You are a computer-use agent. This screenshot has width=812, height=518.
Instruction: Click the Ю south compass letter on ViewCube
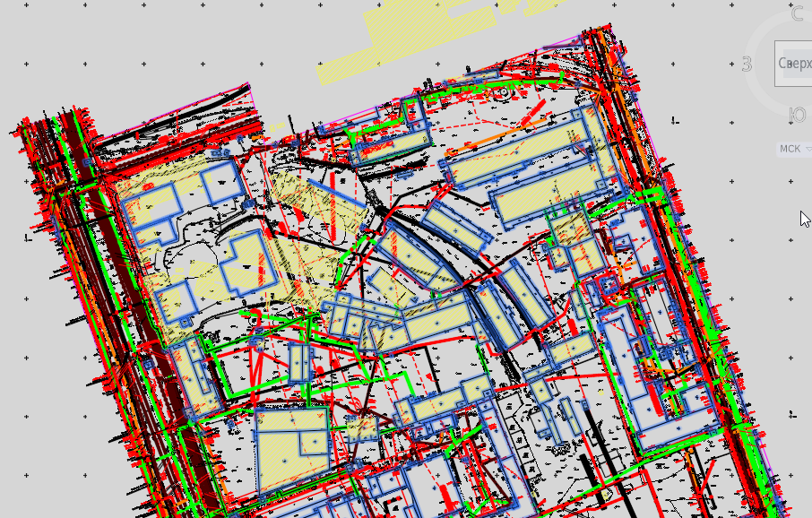pos(798,115)
